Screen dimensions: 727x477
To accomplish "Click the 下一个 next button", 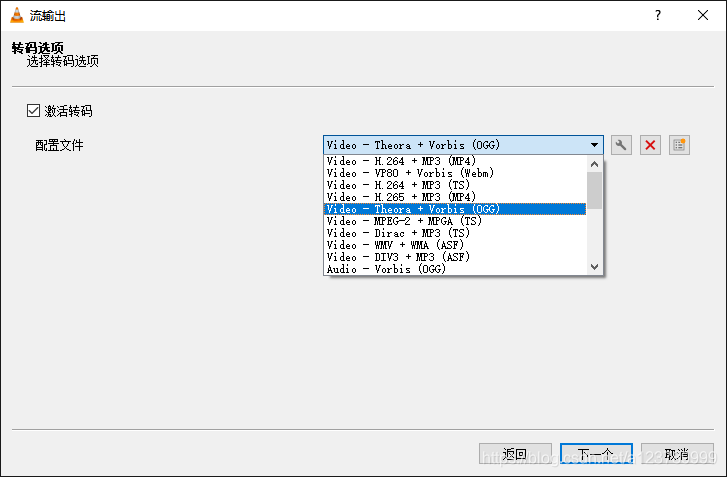I will tap(596, 454).
